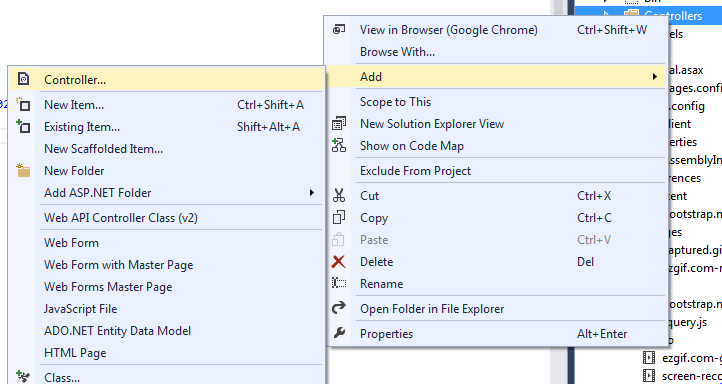This screenshot has height=384, width=722.
Task: Select New Folder menu entry
Action: click(x=166, y=171)
